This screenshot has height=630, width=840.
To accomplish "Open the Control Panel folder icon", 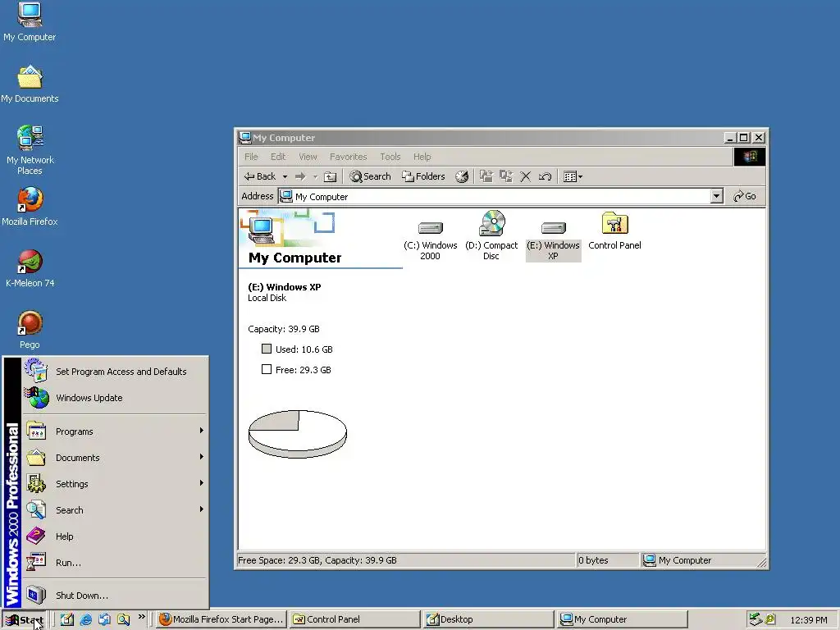I will point(614,231).
